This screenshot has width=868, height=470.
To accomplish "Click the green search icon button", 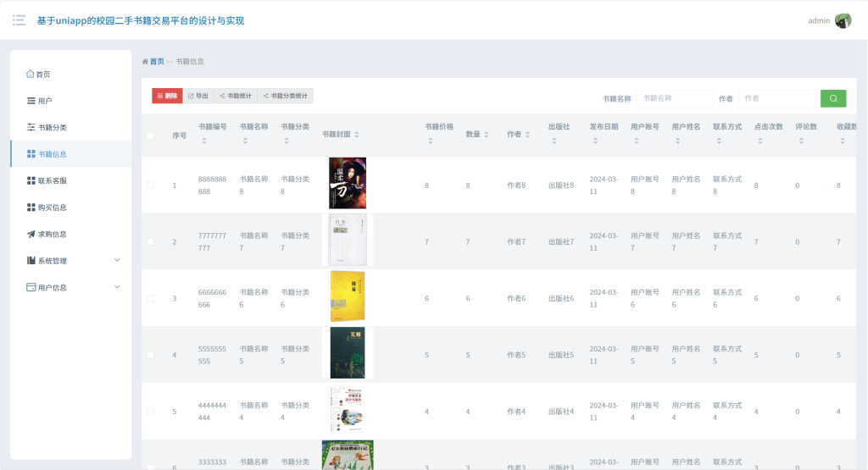I will pyautogui.click(x=833, y=98).
